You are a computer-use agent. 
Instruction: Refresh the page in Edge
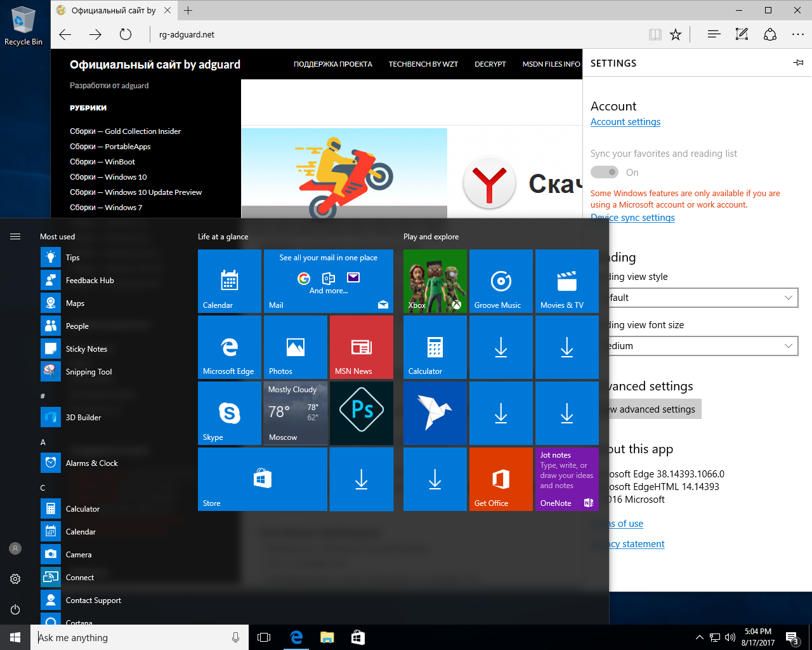(x=126, y=34)
